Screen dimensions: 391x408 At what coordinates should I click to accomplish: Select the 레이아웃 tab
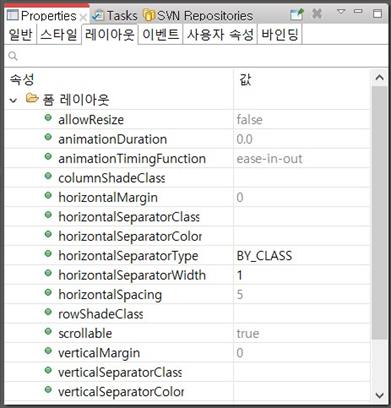coord(110,34)
